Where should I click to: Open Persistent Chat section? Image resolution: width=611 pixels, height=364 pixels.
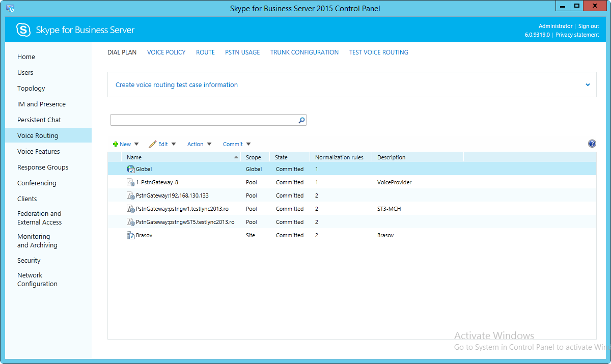pyautogui.click(x=39, y=120)
